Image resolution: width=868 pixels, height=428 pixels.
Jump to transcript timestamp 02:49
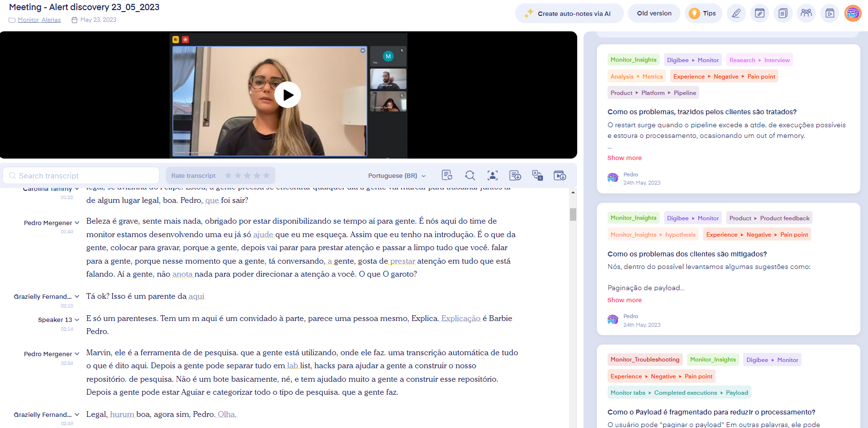pos(67,424)
